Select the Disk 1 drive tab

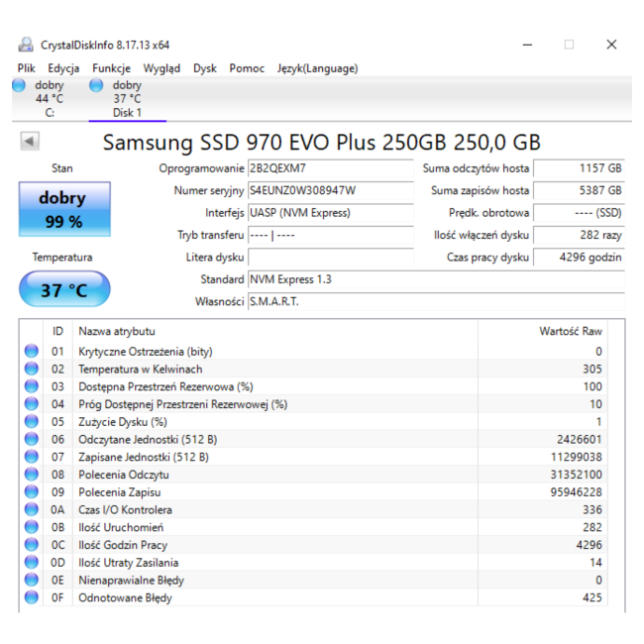[128, 98]
